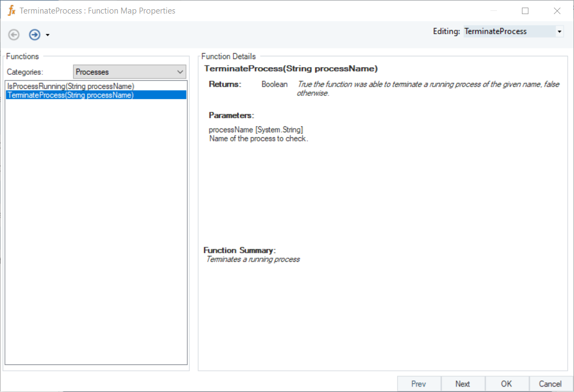Screen dimensions: 574x392
Task: Maximize the Function Map Properties window
Action: coord(525,11)
